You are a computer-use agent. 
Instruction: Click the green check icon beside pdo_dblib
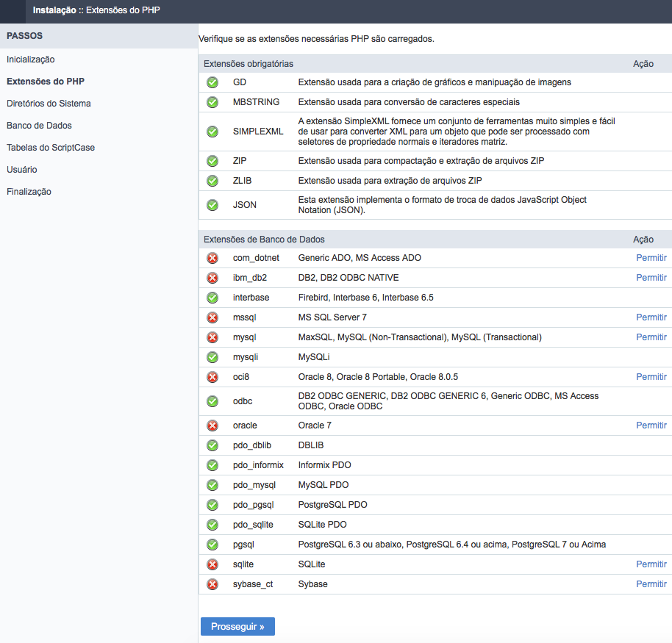tap(212, 445)
